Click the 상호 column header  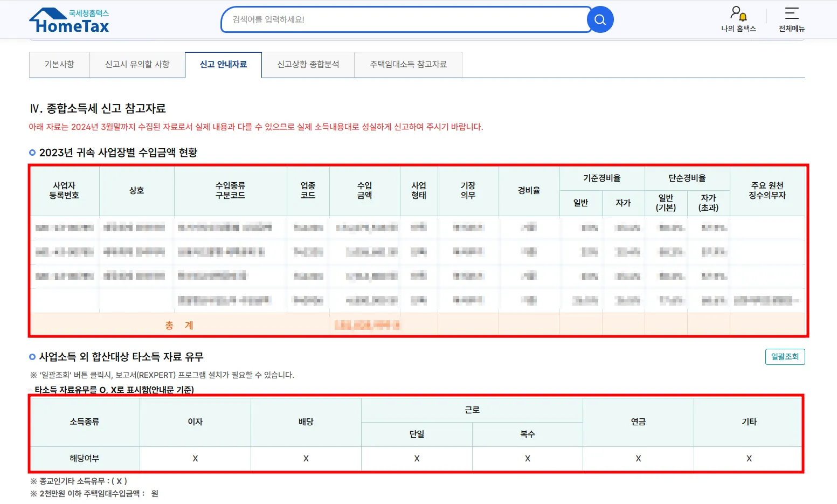pyautogui.click(x=137, y=191)
